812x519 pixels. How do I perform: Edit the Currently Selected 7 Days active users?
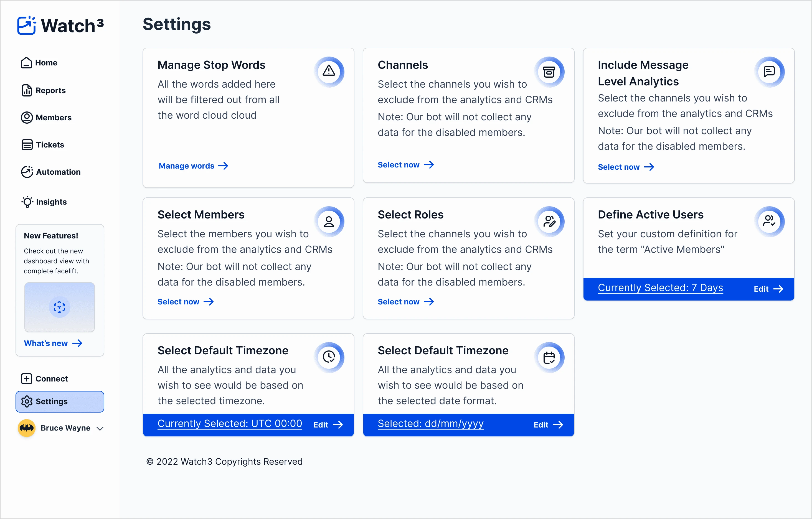(x=767, y=288)
